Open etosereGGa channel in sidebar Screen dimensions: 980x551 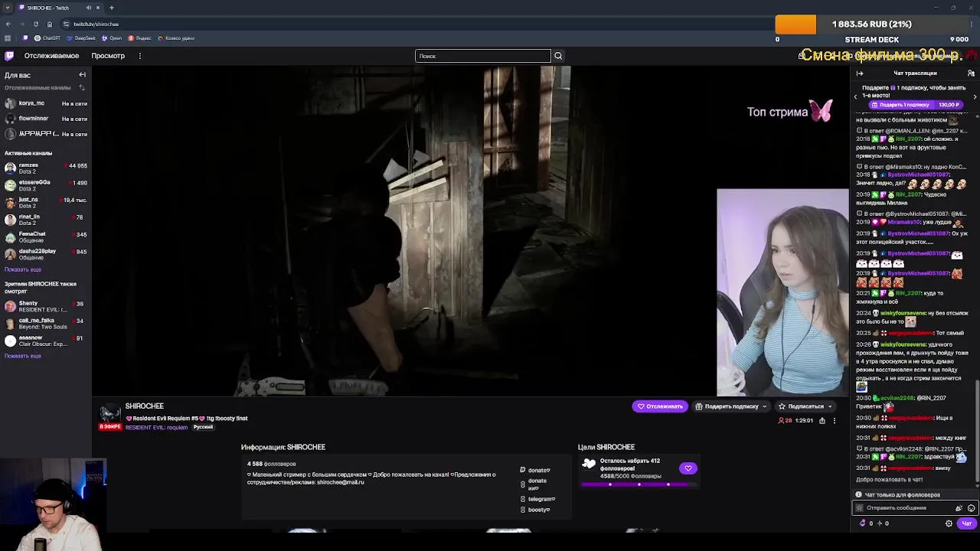(x=46, y=185)
